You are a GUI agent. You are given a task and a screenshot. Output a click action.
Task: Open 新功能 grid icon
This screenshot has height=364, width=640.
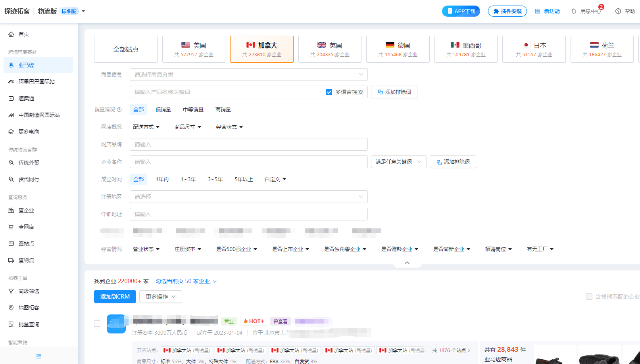pyautogui.click(x=538, y=11)
